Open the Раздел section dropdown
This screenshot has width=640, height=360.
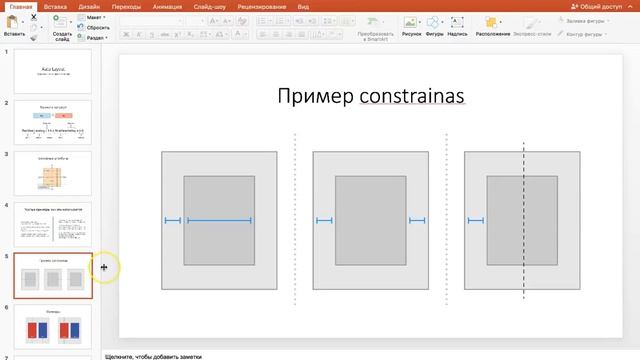tap(93, 38)
